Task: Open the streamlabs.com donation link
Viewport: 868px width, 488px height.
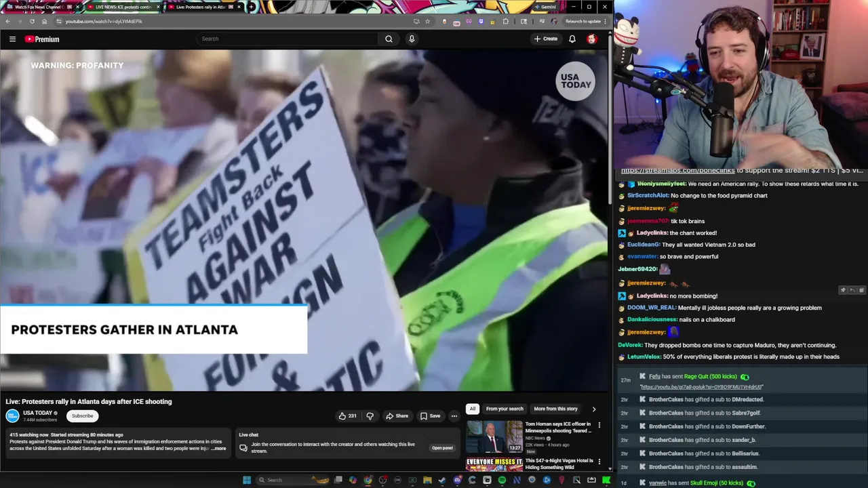Action: (x=677, y=171)
